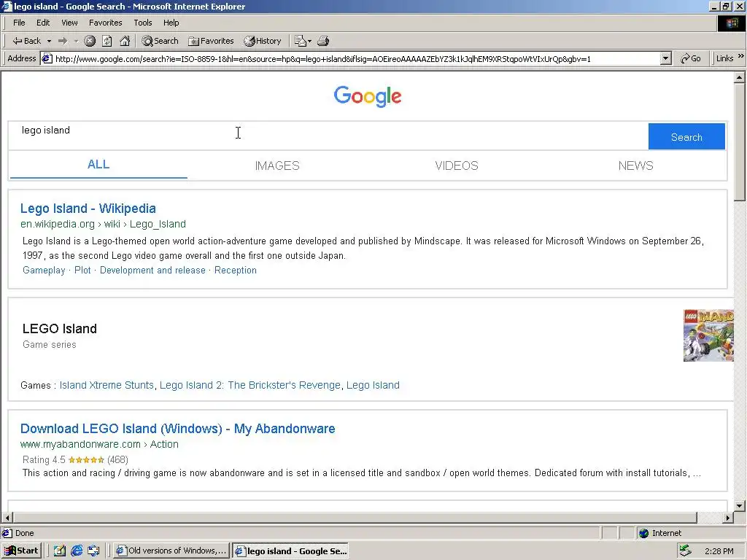
Task: Switch to the IMAGES tab
Action: click(x=277, y=166)
